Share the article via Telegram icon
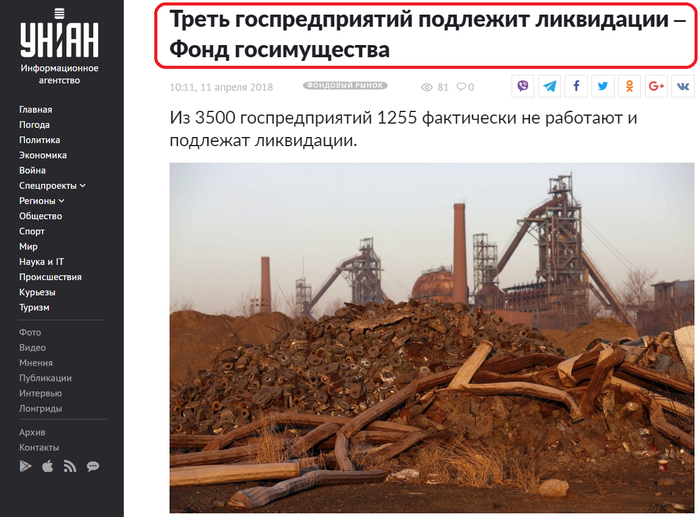The height and width of the screenshot is (517, 700). [549, 86]
